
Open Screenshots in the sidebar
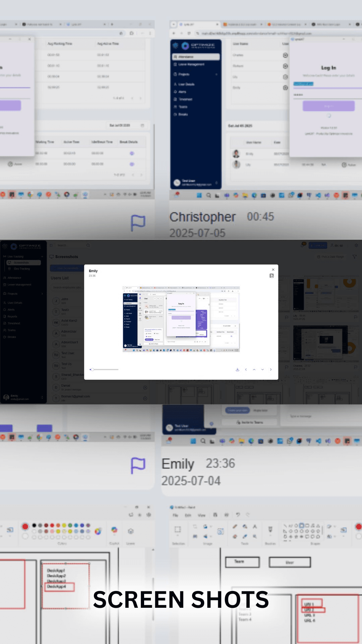click(x=21, y=263)
